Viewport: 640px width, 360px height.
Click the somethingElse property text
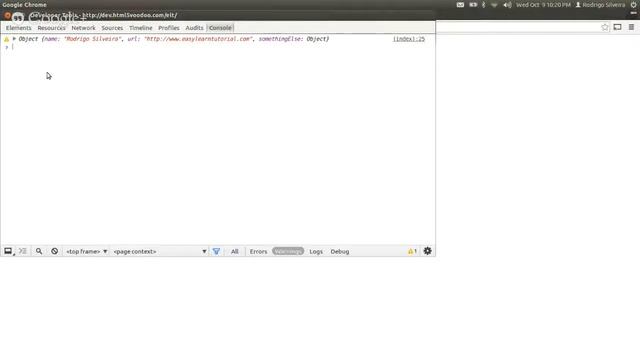coord(280,39)
